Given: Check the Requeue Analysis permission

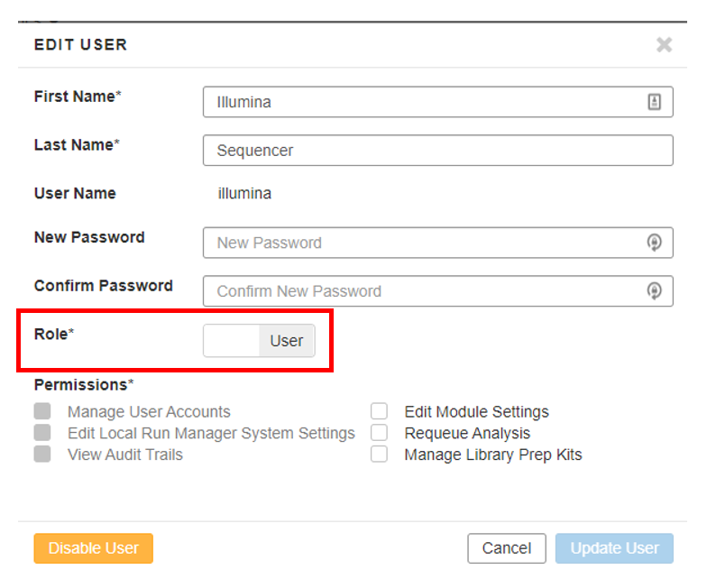Looking at the screenshot, I should coord(380,433).
